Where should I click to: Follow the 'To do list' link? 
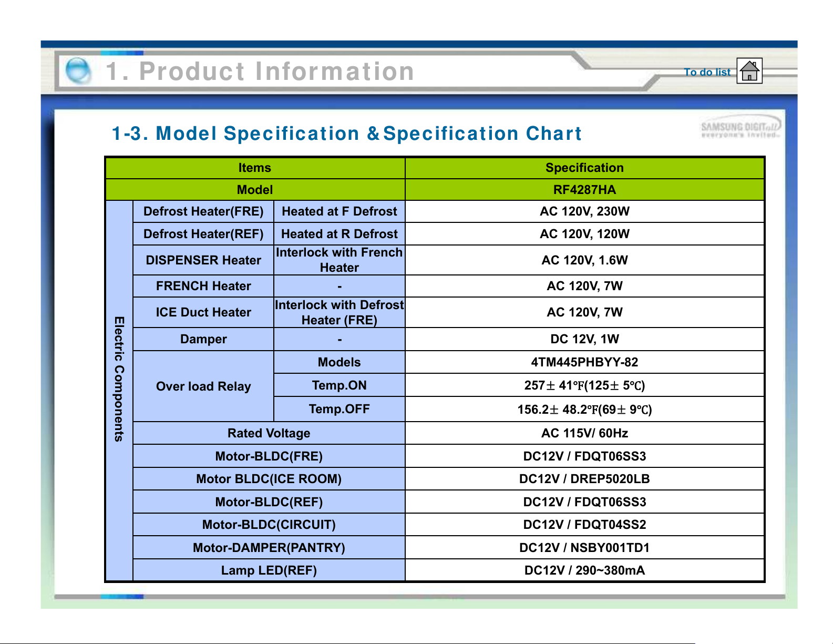click(707, 72)
